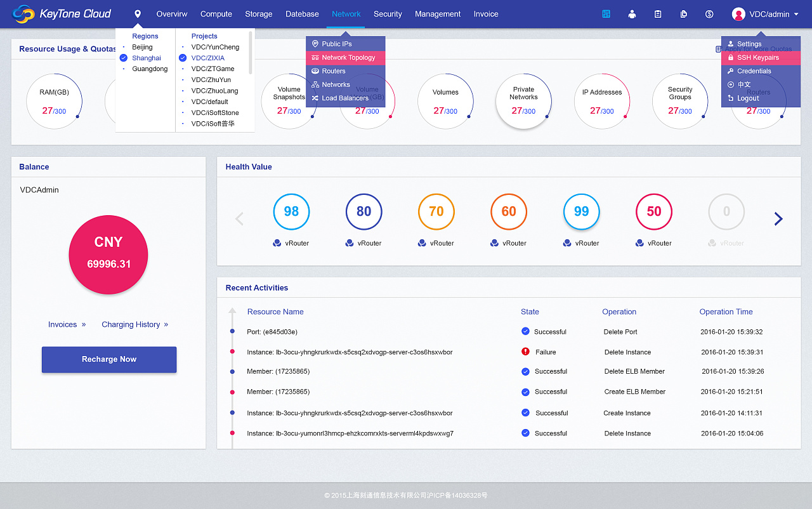Open the Security menu tab
Viewport: 812px width, 509px height.
[388, 13]
